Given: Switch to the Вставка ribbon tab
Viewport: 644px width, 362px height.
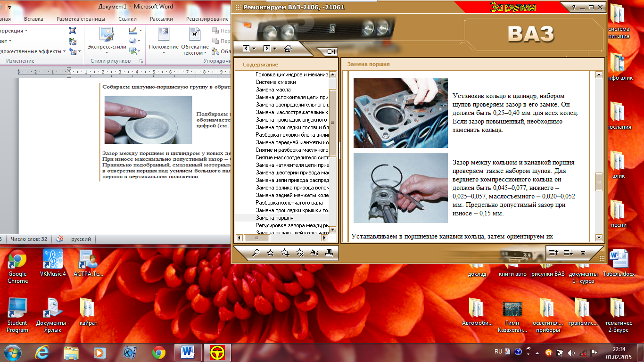Looking at the screenshot, I should point(33,19).
